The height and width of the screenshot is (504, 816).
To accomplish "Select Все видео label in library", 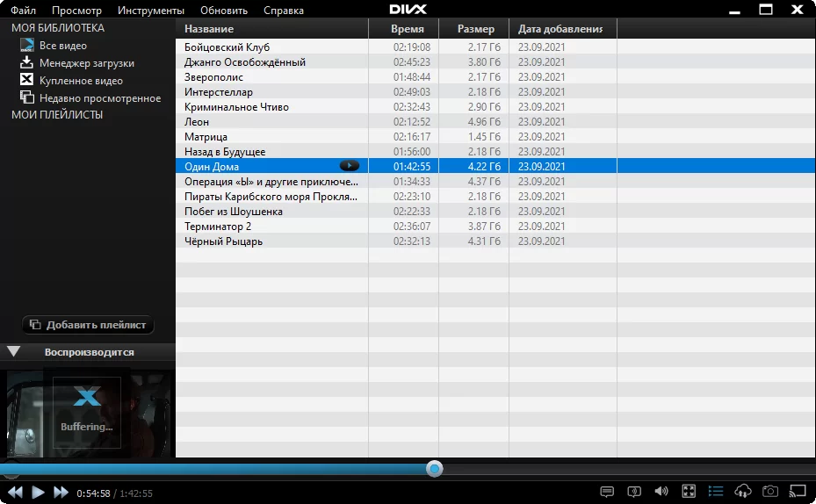I will pyautogui.click(x=63, y=46).
